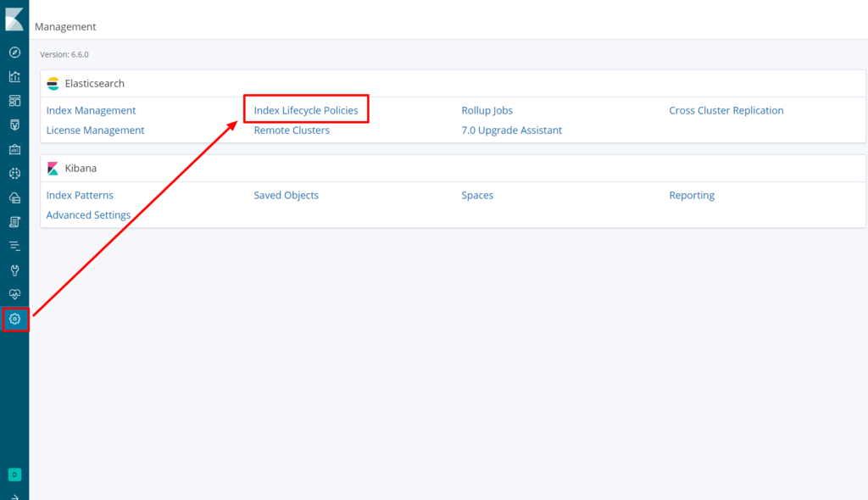Click the Kibana logo in the top-left corner
Screen dimensions: 868x500
point(14,19)
